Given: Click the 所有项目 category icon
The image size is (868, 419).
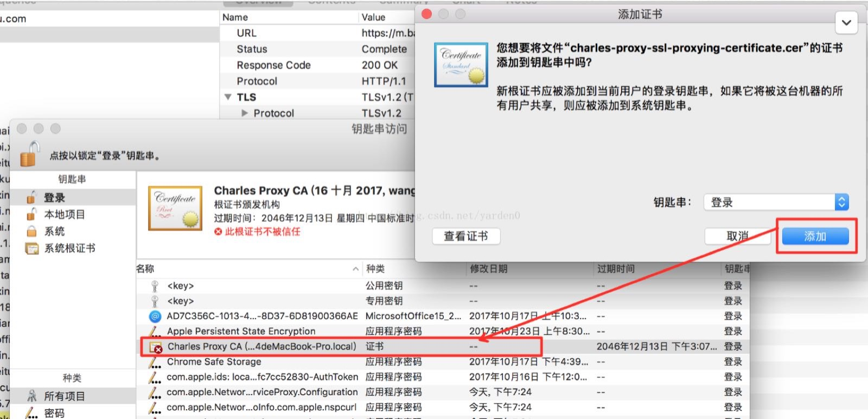Looking at the screenshot, I should [x=32, y=396].
